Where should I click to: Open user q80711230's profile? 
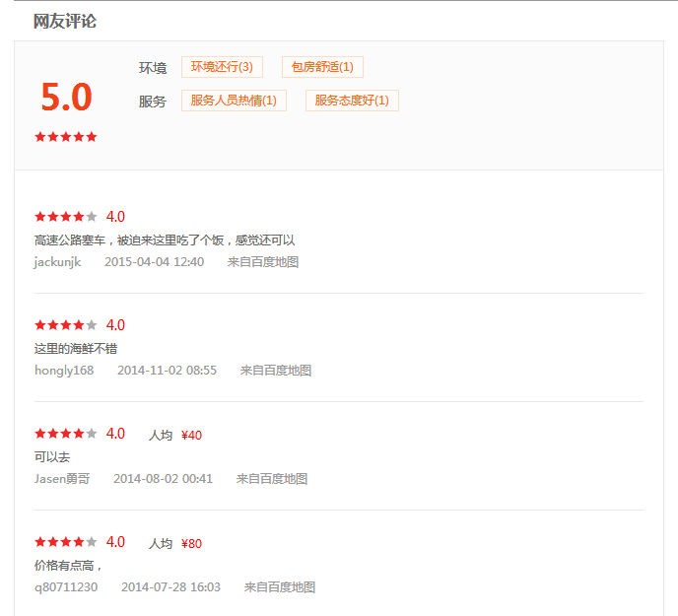click(x=66, y=587)
